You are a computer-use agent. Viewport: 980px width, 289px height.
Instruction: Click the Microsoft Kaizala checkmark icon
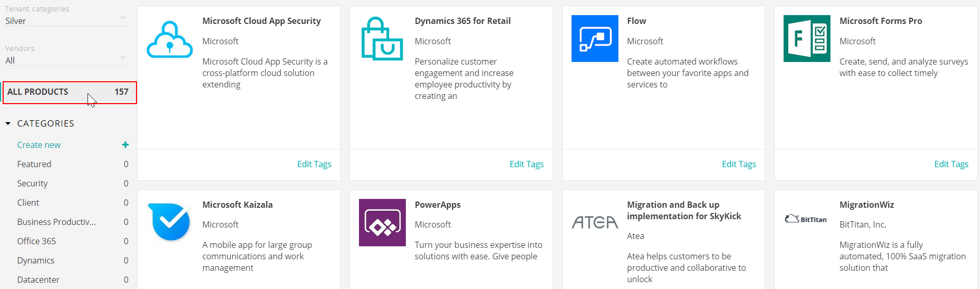pyautogui.click(x=170, y=222)
